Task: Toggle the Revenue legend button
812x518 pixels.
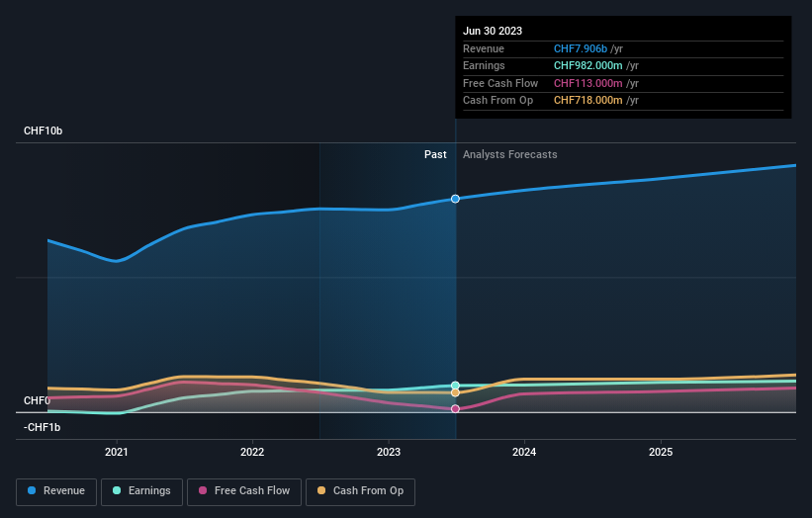Action: 56,491
